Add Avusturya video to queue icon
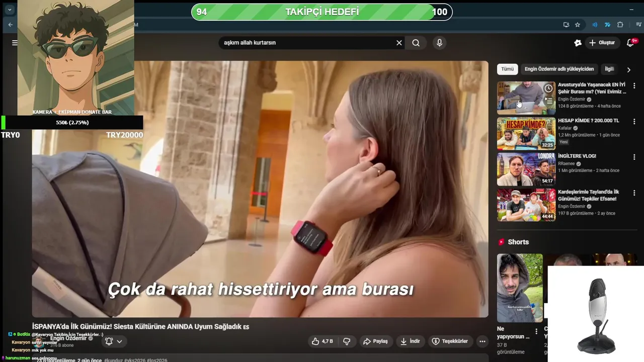The image size is (644, 362). [548, 101]
